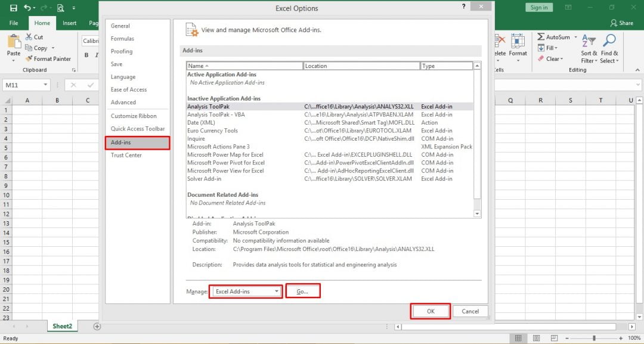Switch to the Insert ribbon tab
644x344 pixels.
pyautogui.click(x=69, y=23)
